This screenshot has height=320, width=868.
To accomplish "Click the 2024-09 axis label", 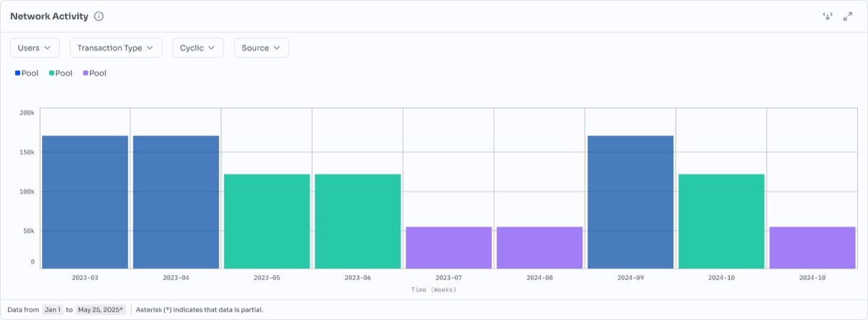I will 631,278.
